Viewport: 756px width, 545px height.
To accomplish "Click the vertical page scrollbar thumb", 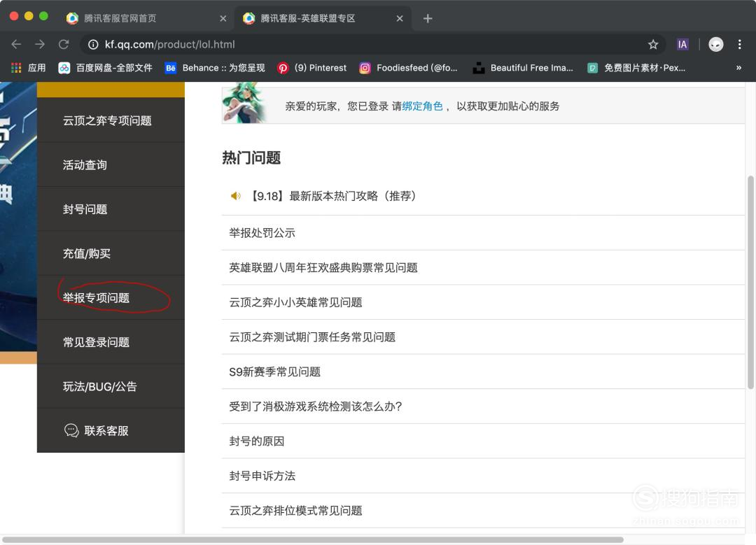I will (x=750, y=283).
